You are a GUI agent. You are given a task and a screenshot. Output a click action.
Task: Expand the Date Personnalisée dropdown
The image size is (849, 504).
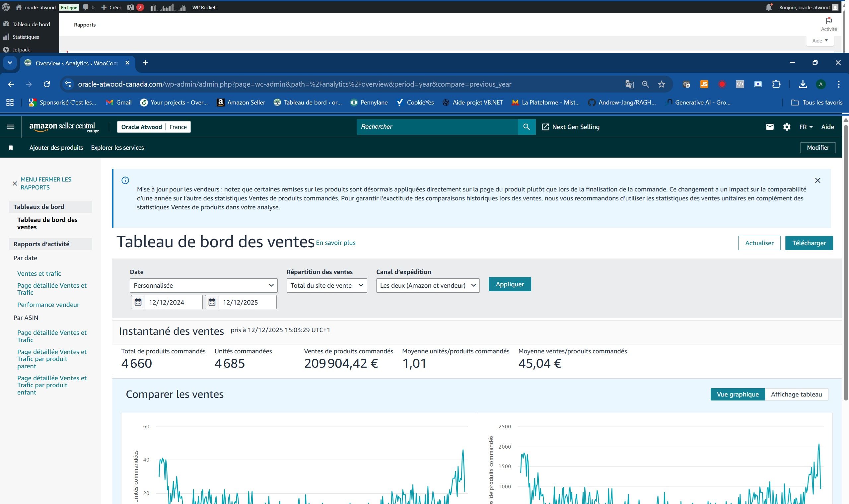click(203, 285)
